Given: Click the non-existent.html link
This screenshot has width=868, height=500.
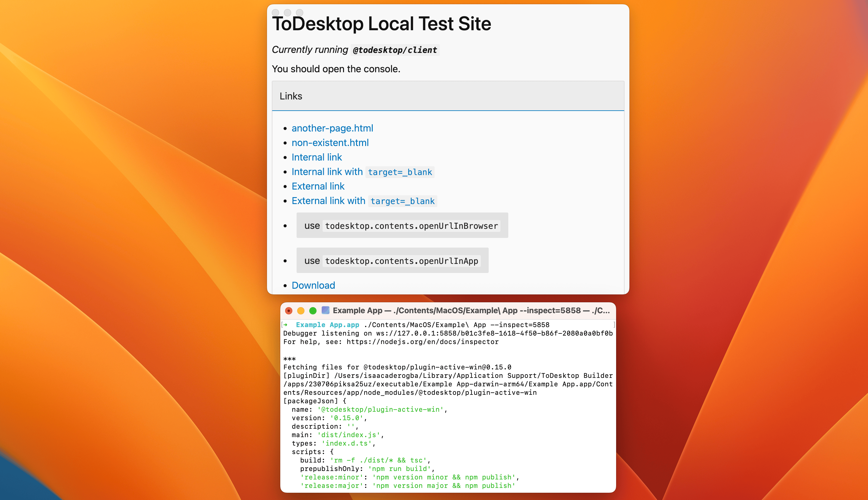Looking at the screenshot, I should click(x=330, y=142).
